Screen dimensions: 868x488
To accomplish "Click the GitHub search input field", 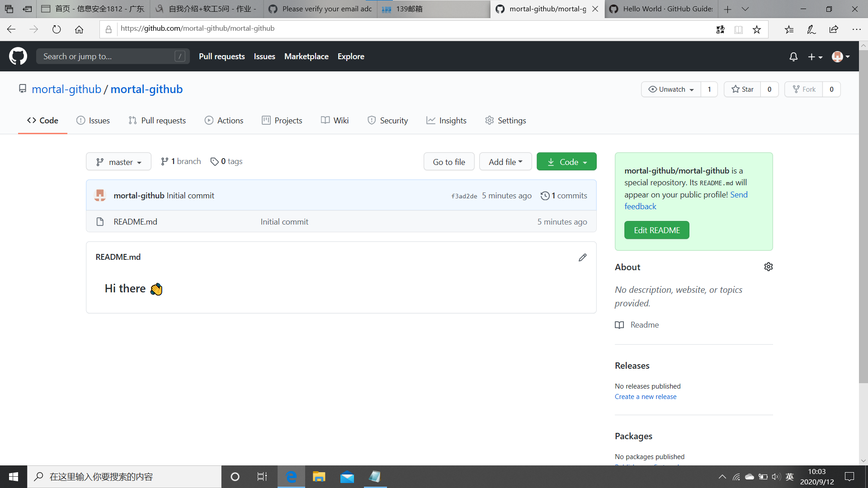I will (x=113, y=56).
